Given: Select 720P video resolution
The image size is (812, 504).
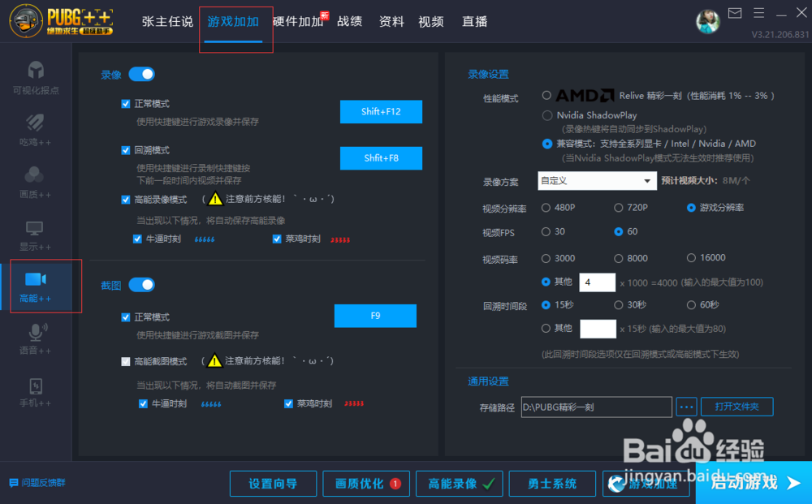Looking at the screenshot, I should (x=618, y=208).
